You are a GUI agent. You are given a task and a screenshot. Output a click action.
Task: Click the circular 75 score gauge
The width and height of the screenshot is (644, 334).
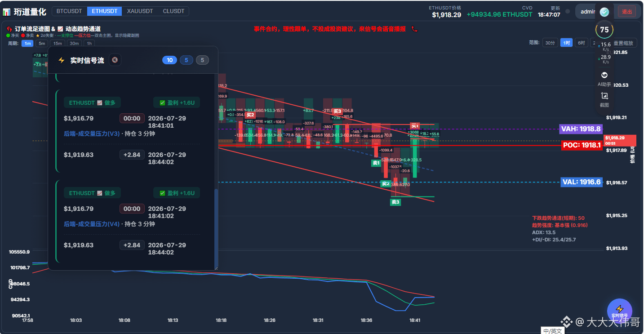click(604, 30)
